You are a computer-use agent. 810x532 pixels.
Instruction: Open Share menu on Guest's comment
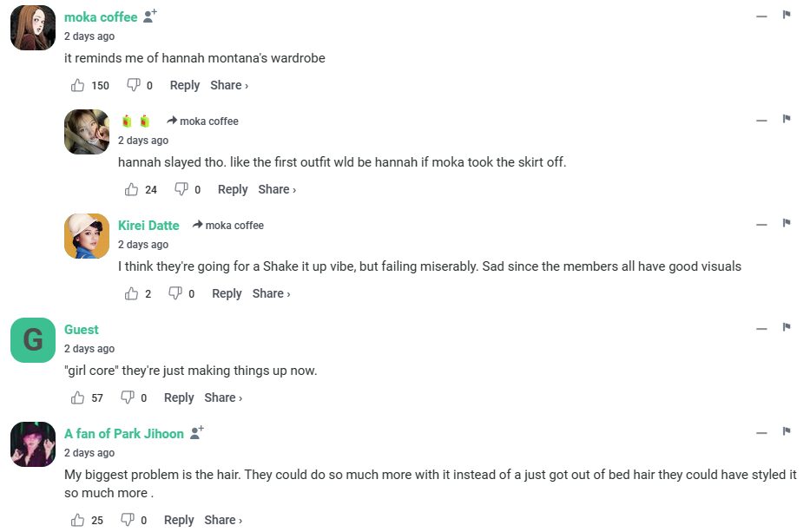pos(223,397)
